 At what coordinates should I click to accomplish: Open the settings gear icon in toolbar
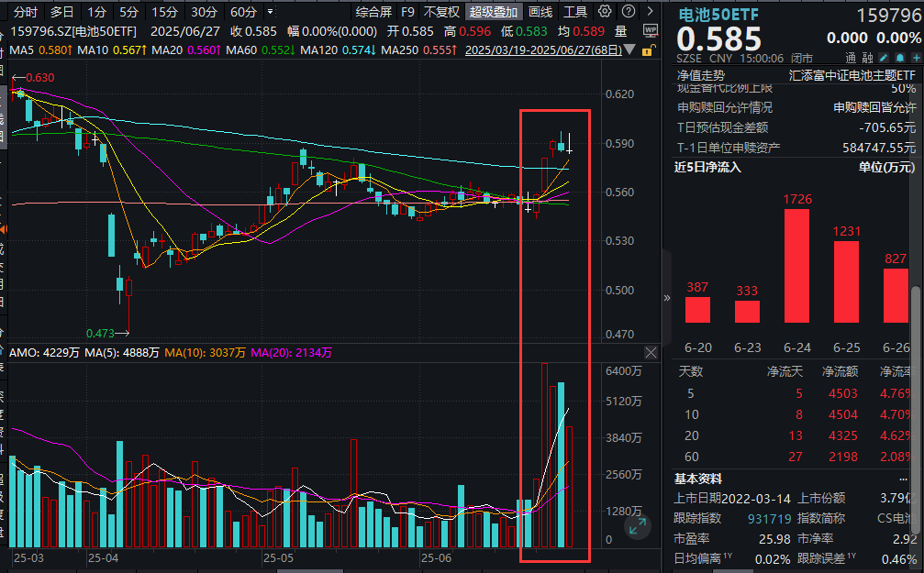click(x=605, y=11)
